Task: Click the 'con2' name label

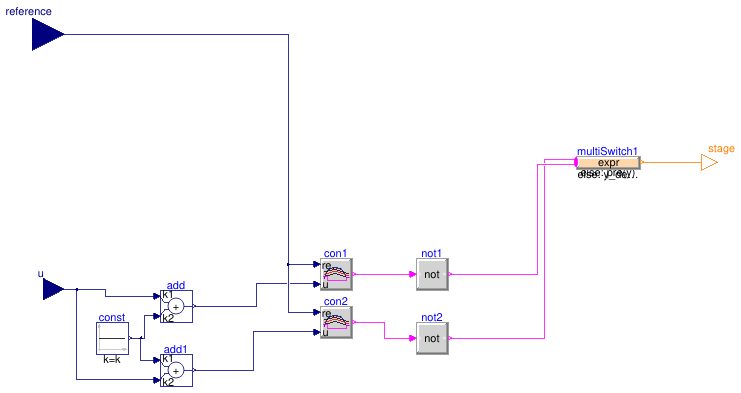Action: coord(336,301)
